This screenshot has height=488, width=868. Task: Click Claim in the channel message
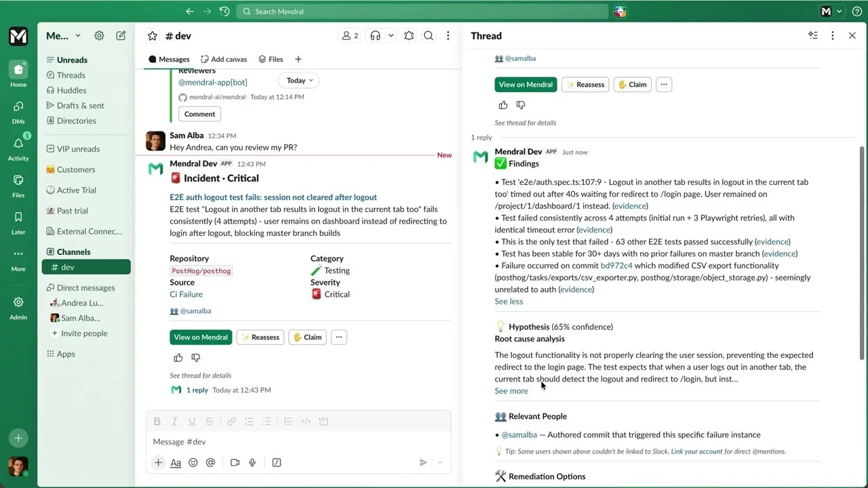tap(307, 337)
